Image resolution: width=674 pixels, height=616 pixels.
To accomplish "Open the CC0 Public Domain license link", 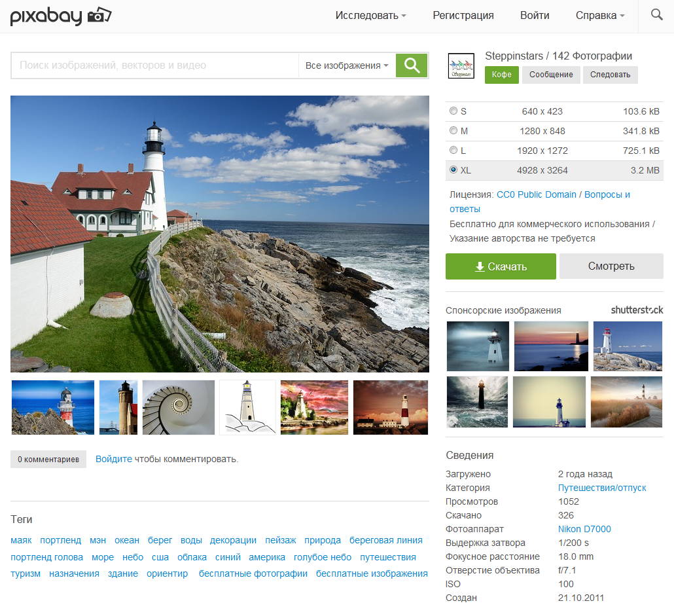I will click(x=537, y=194).
